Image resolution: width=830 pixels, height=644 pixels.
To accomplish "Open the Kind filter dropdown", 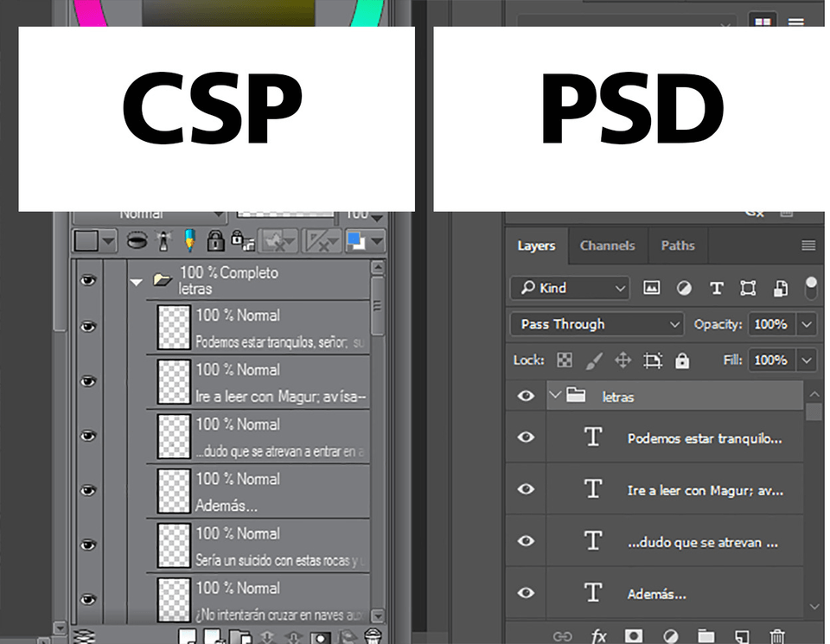I will [x=571, y=288].
